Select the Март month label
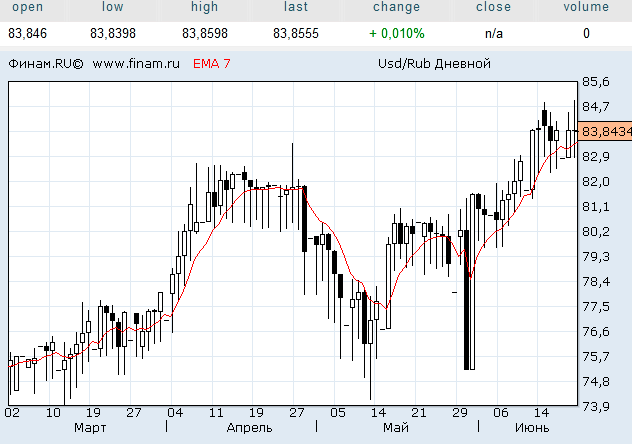The height and width of the screenshot is (444, 632). pos(90,427)
